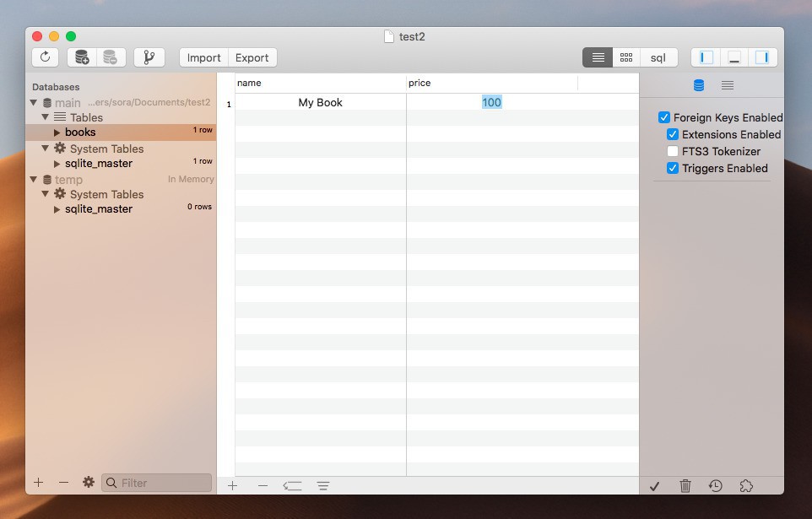Viewport: 812px width, 519px height.
Task: Collapse the main database tree node
Action: click(x=34, y=103)
